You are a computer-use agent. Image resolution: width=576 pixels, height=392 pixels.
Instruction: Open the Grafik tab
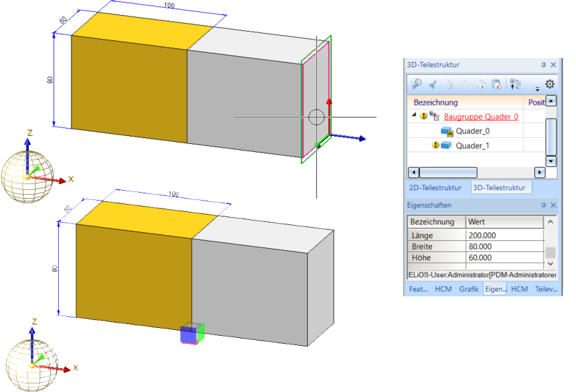[469, 289]
